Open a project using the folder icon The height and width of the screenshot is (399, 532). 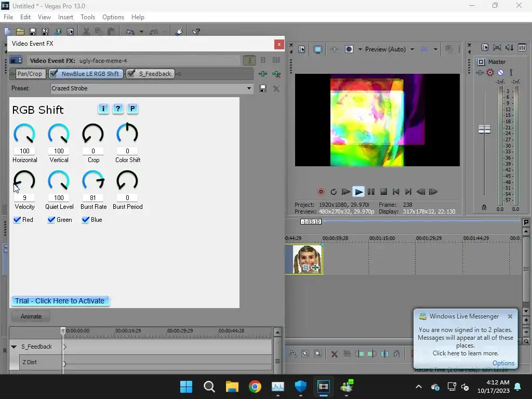[x=20, y=32]
